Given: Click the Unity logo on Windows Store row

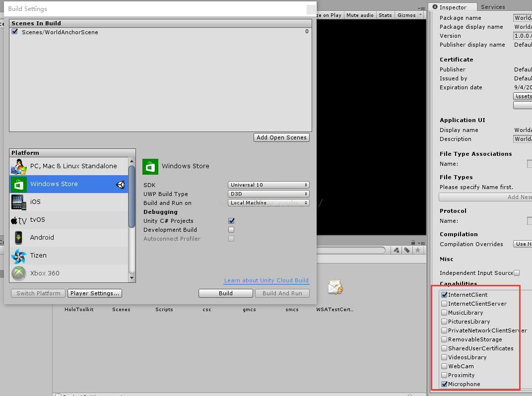Looking at the screenshot, I should click(x=121, y=184).
